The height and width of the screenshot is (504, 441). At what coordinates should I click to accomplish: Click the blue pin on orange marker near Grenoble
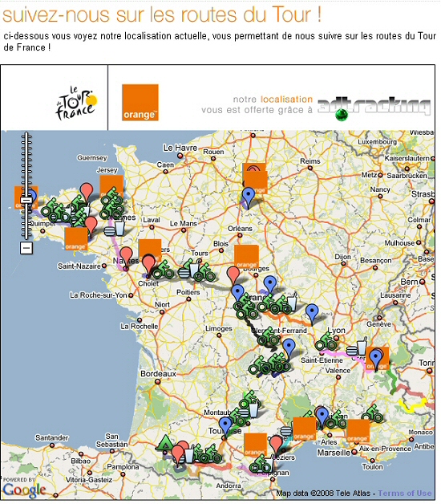pos(375,359)
